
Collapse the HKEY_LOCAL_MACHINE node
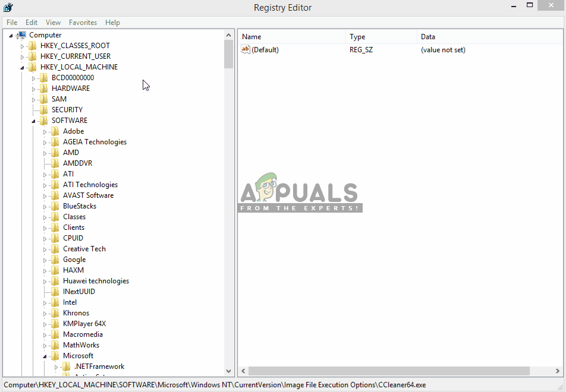[22, 68]
